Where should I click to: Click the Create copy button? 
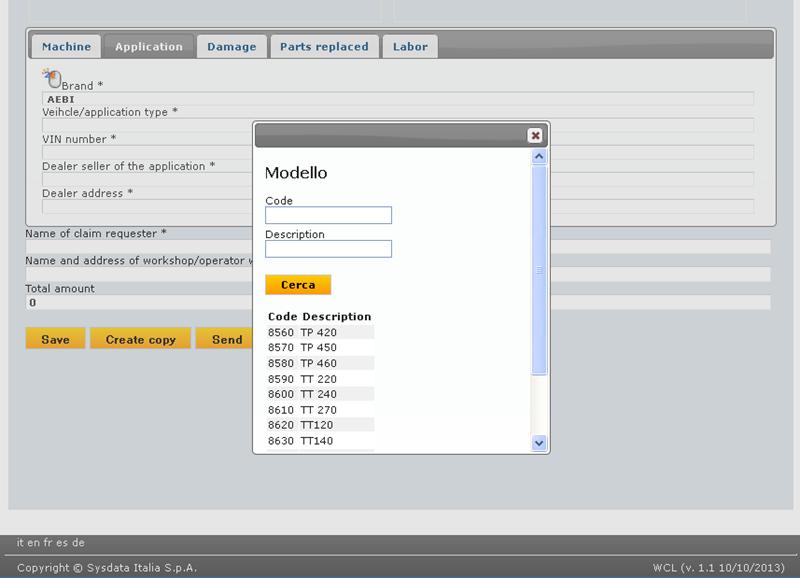[x=140, y=339]
